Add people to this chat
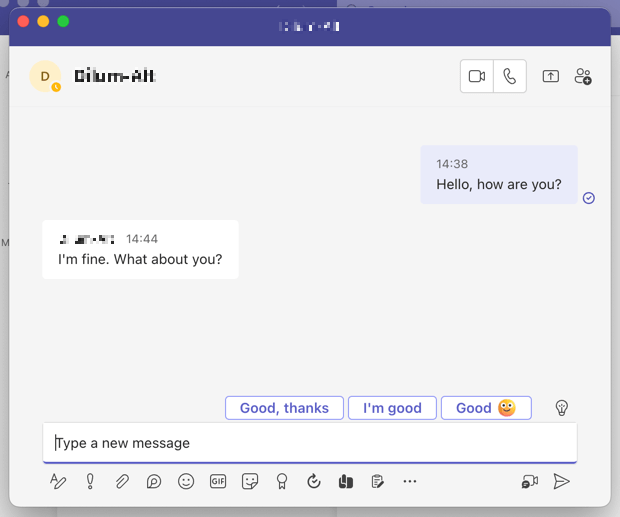The width and height of the screenshot is (620, 517). [583, 77]
